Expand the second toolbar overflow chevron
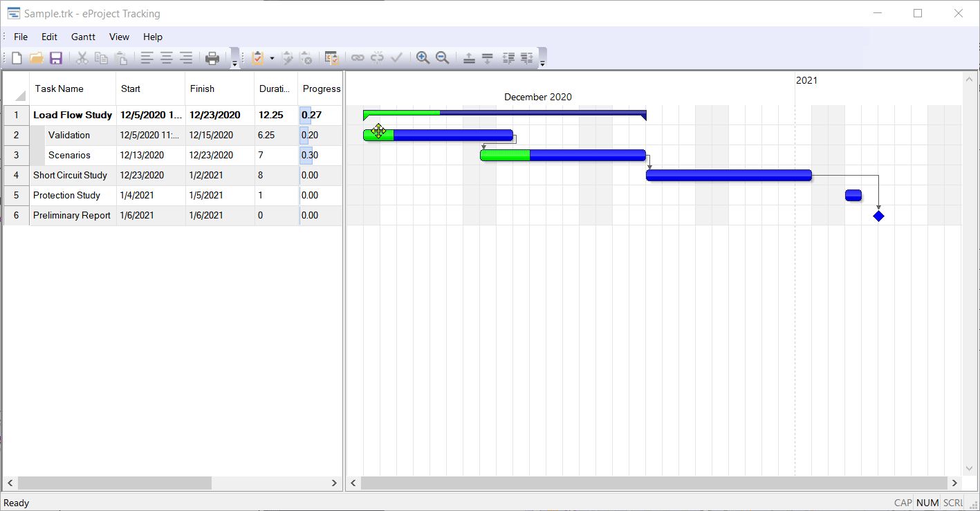This screenshot has width=980, height=511. [544, 63]
